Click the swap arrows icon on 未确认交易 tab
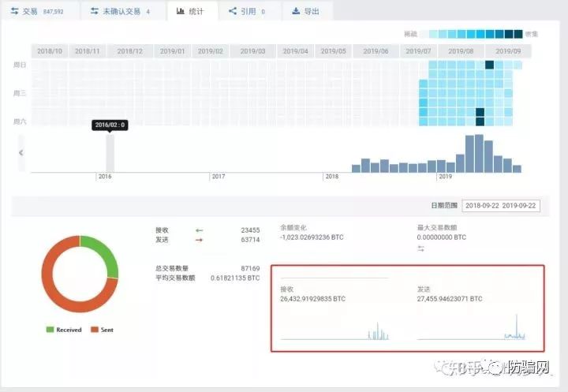Screen dimensions: 568x392 pos(95,11)
